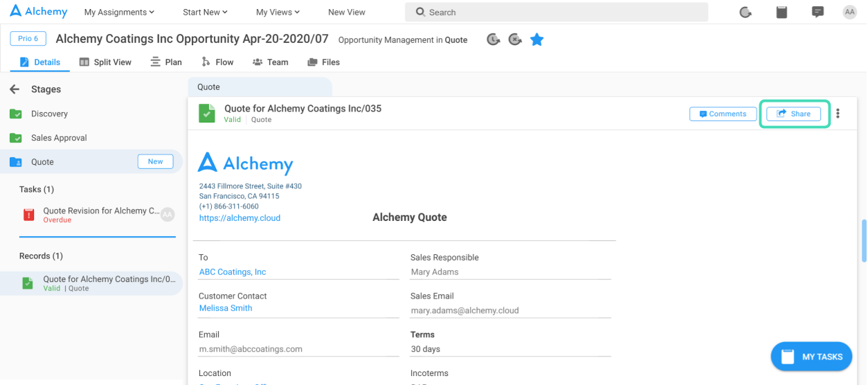Expand the Start New menu
The image size is (868, 385).
pos(205,12)
